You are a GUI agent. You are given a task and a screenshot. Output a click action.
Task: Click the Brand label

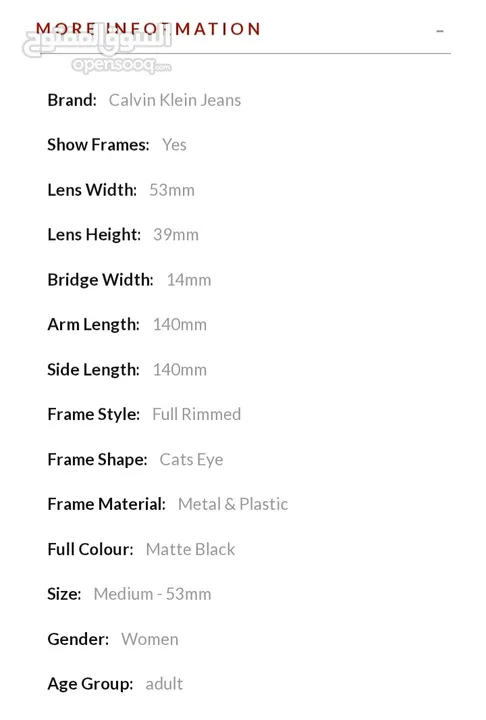pos(72,100)
